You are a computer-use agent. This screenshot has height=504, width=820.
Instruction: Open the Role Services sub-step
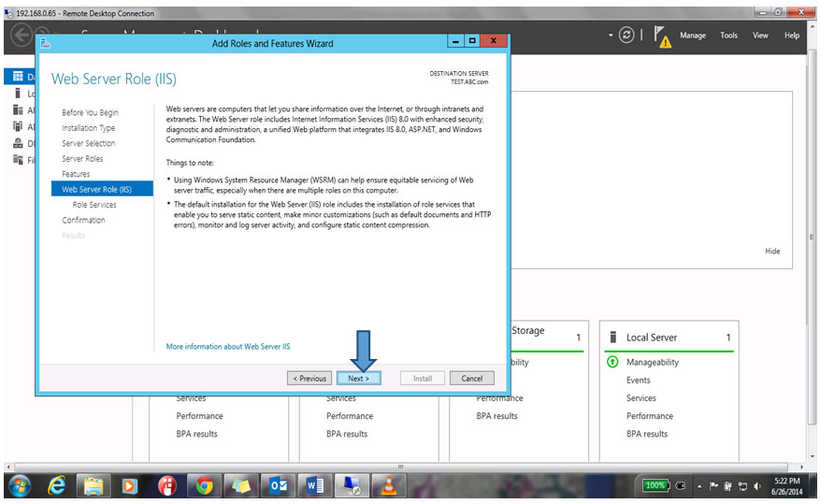[x=94, y=205]
